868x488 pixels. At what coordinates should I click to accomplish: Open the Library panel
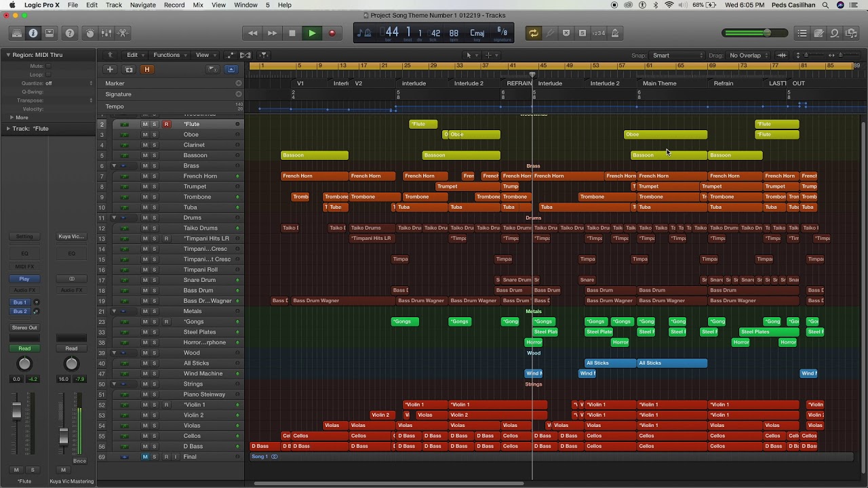point(16,33)
